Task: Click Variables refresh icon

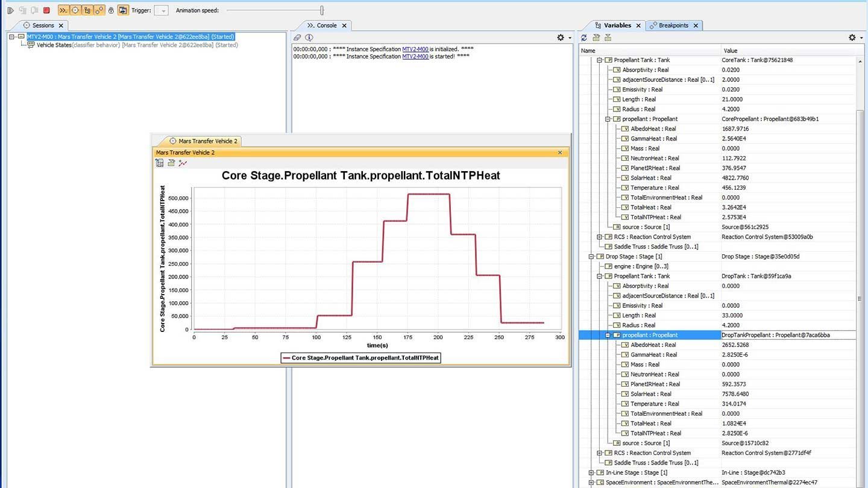Action: [584, 37]
